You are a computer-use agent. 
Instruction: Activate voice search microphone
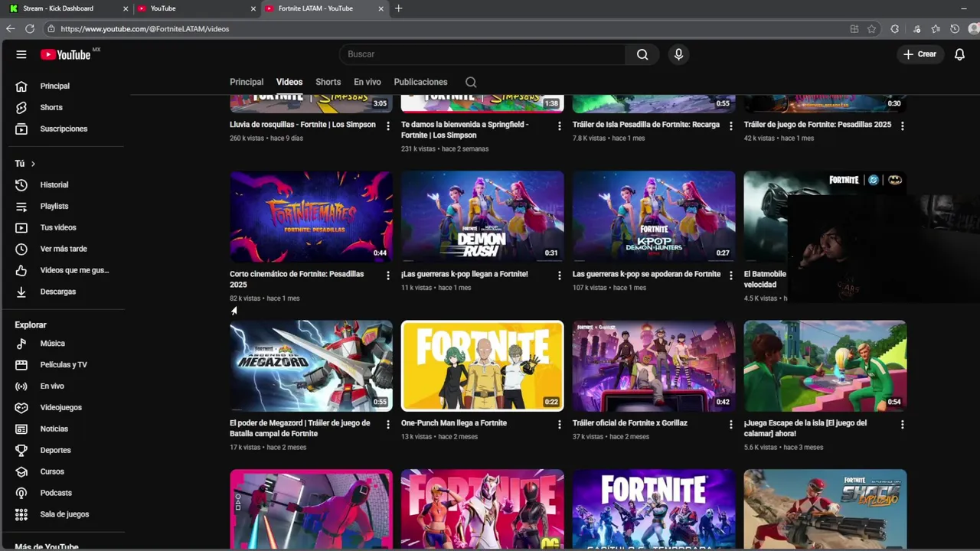[x=678, y=54]
